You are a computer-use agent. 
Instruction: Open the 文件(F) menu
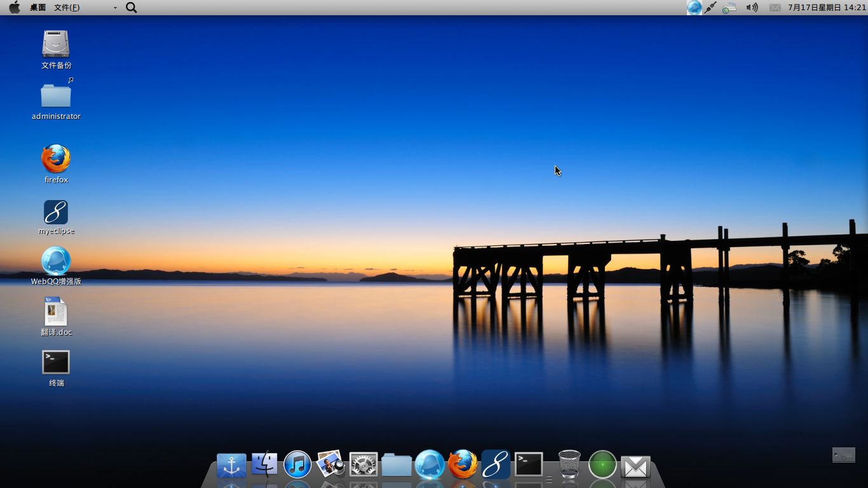67,8
